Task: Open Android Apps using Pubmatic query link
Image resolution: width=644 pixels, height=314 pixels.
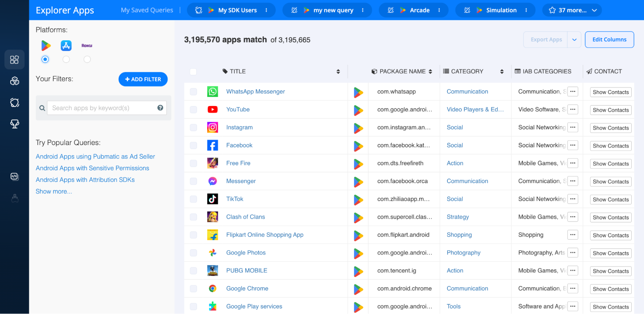Action: coord(95,157)
